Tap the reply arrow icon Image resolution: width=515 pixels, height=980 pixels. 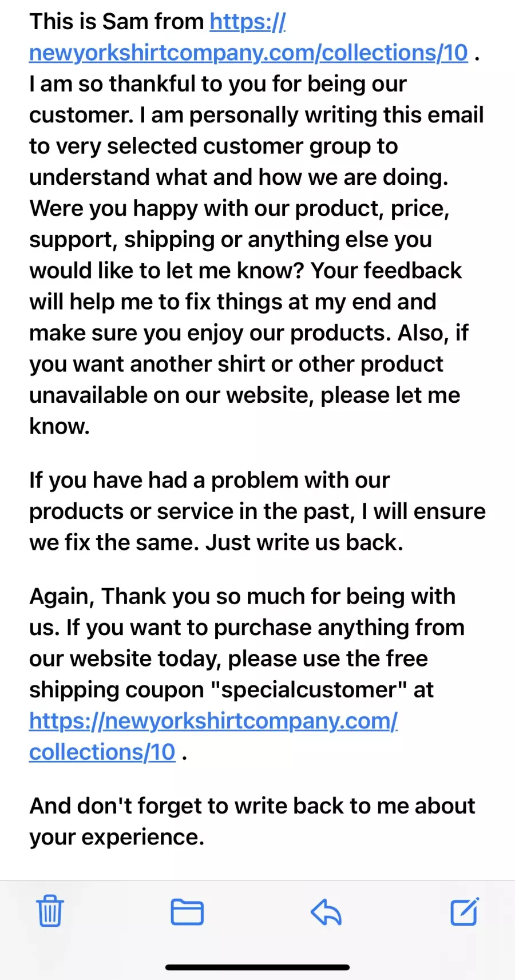pyautogui.click(x=326, y=911)
